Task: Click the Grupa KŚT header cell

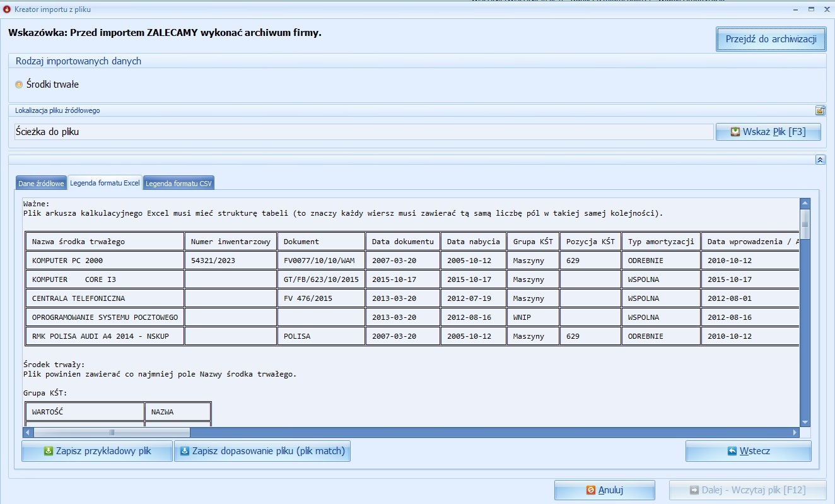Action: [532, 242]
